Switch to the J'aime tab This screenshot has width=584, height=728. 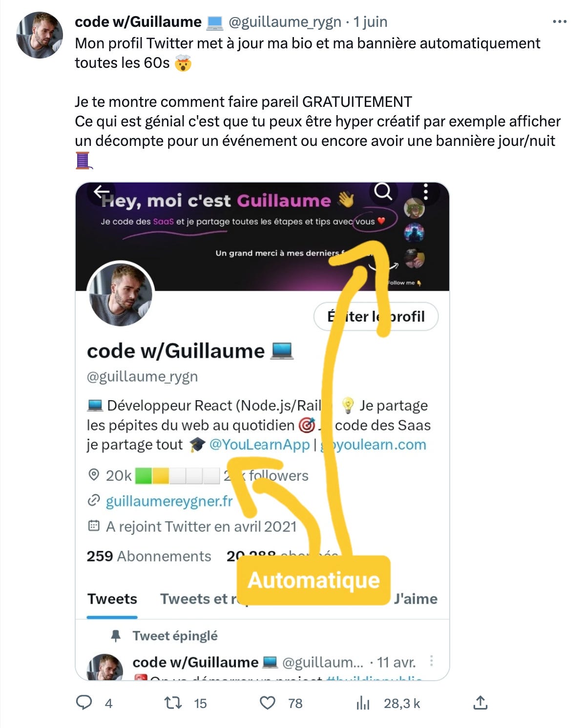click(416, 599)
